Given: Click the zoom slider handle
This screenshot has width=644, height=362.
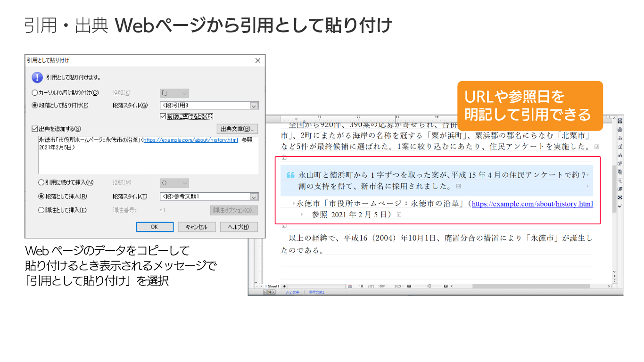Looking at the screenshot, I should point(429,286).
